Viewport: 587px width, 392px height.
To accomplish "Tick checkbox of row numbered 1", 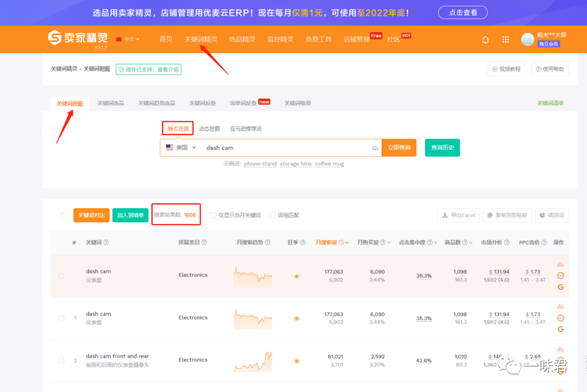I will (61, 318).
